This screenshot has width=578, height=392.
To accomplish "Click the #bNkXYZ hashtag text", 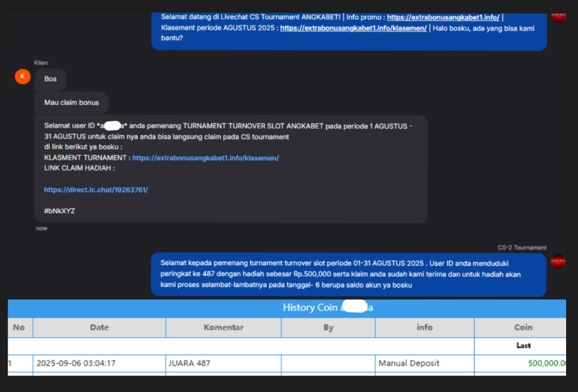I will 59,211.
